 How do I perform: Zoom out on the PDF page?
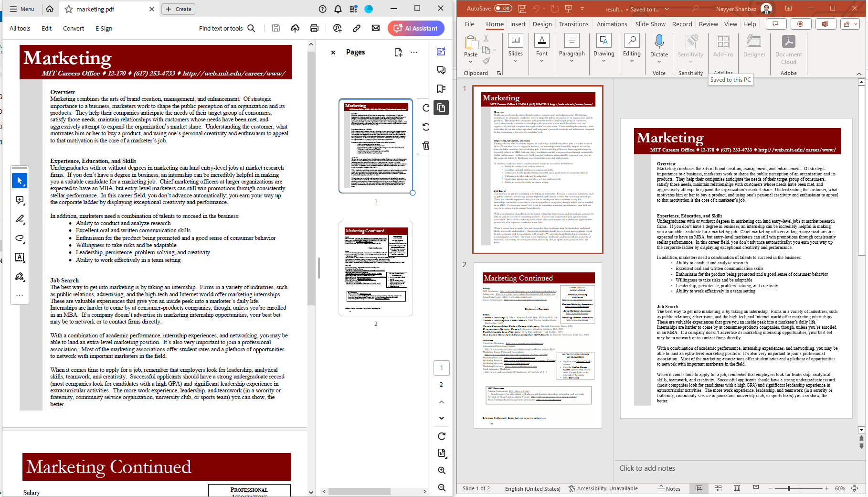[442, 487]
